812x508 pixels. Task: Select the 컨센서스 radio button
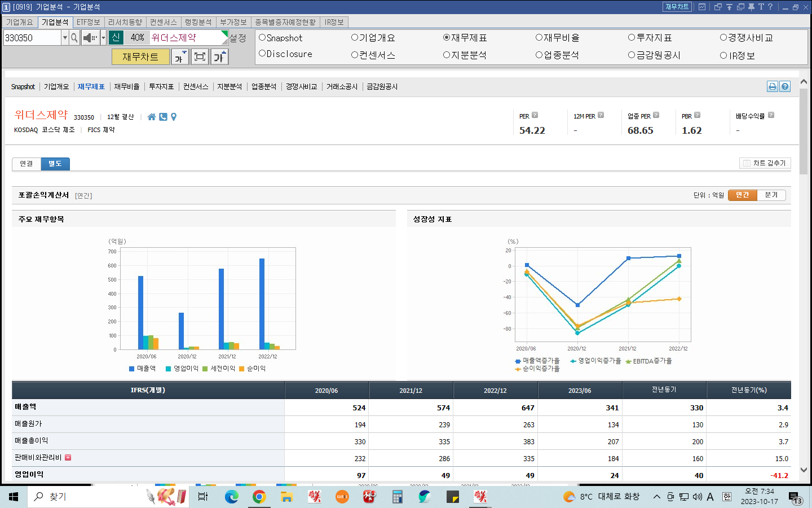click(x=355, y=55)
